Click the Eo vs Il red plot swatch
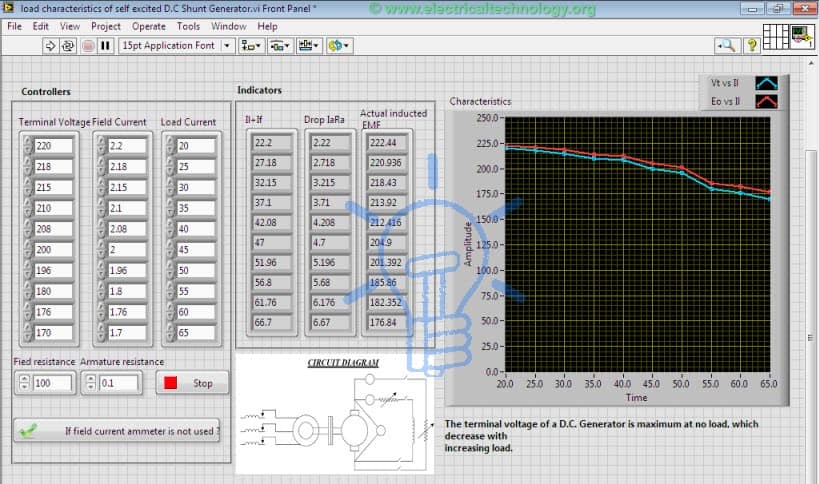 (766, 101)
